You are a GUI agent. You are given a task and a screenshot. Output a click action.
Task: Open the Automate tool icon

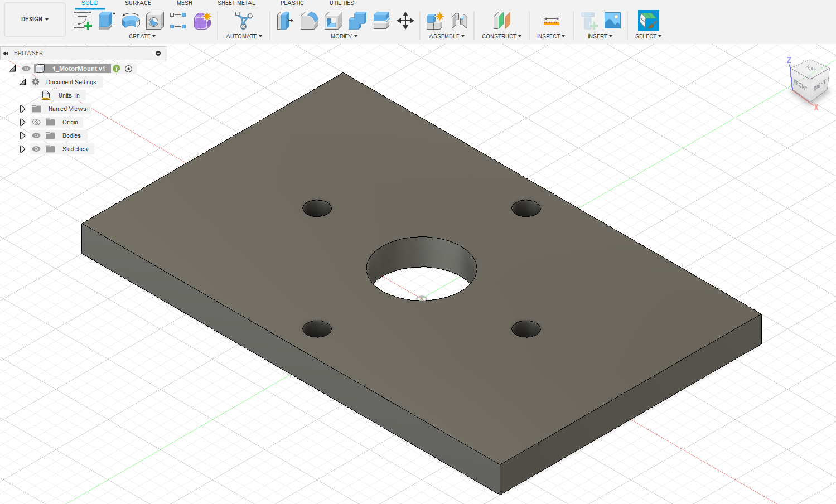pos(243,21)
